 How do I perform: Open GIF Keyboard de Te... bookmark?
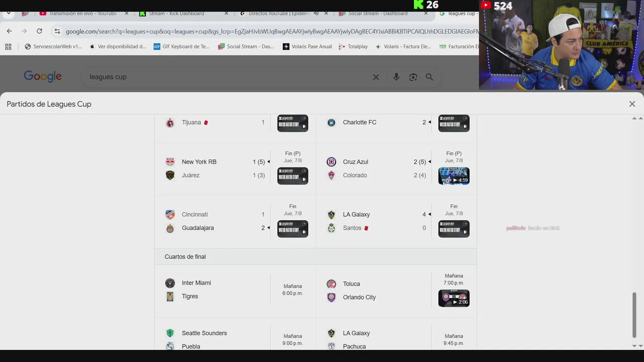coord(181,46)
